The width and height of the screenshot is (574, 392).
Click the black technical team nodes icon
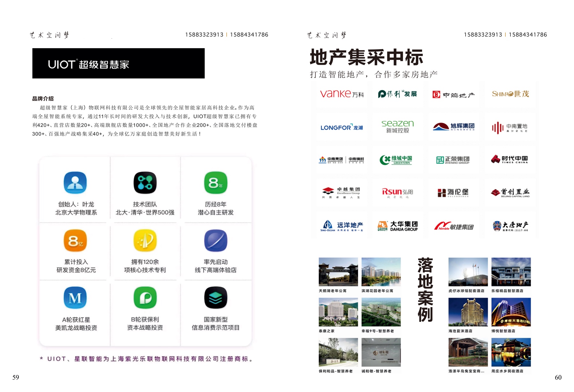[x=145, y=183]
